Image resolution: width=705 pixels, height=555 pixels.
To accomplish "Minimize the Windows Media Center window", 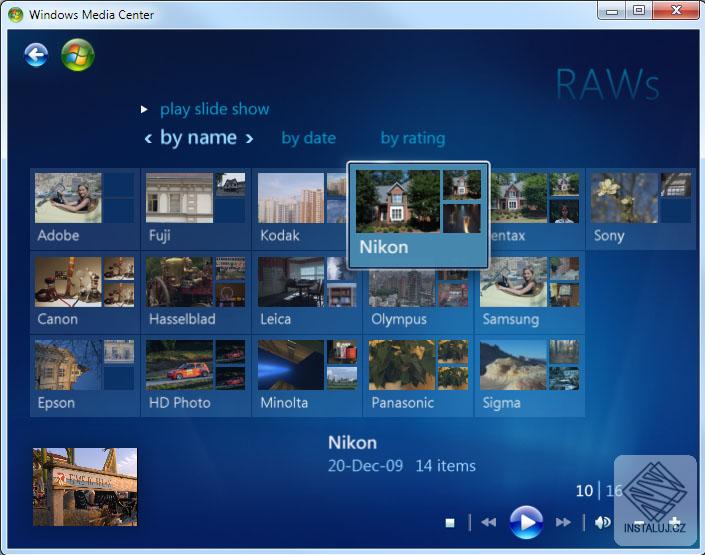I will 611,11.
